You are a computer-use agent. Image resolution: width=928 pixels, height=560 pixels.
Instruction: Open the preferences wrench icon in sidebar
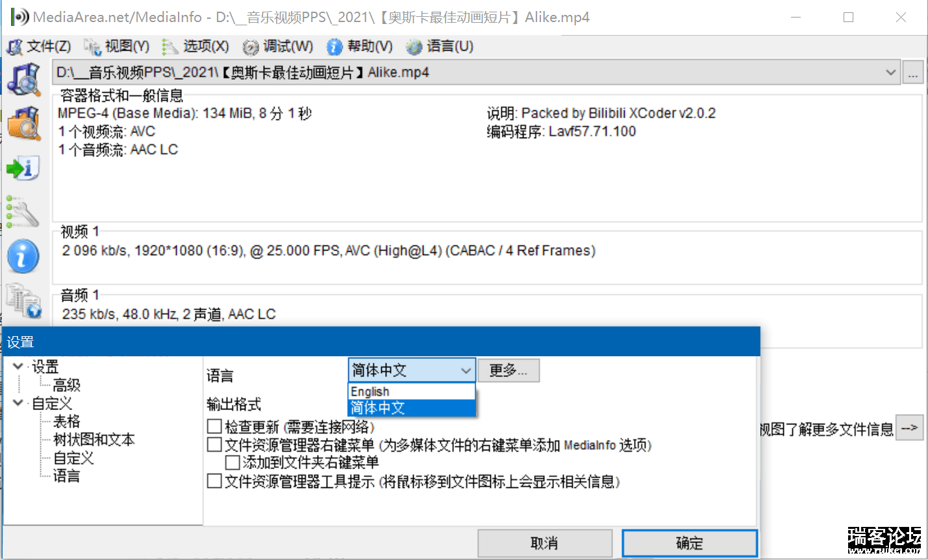click(x=23, y=212)
